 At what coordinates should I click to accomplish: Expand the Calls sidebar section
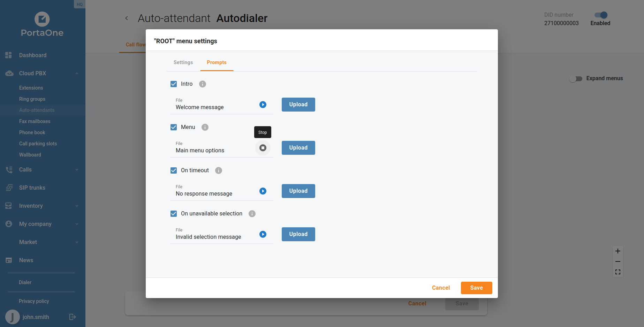pyautogui.click(x=77, y=169)
